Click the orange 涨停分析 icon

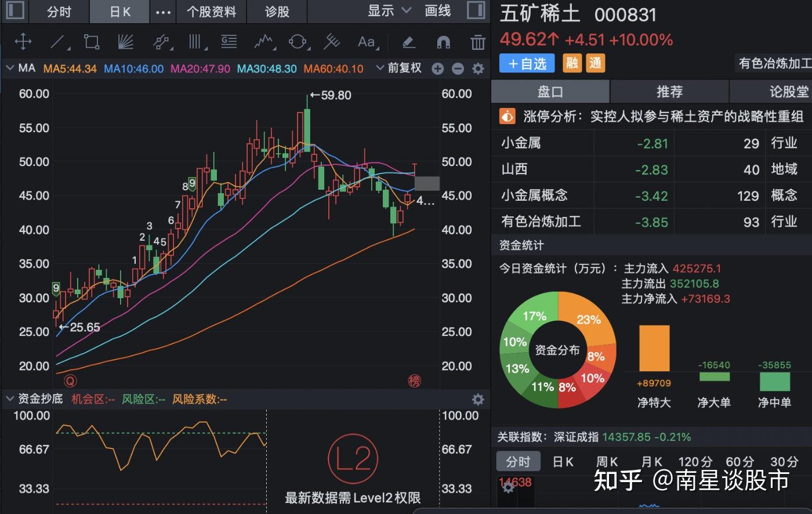(x=507, y=117)
